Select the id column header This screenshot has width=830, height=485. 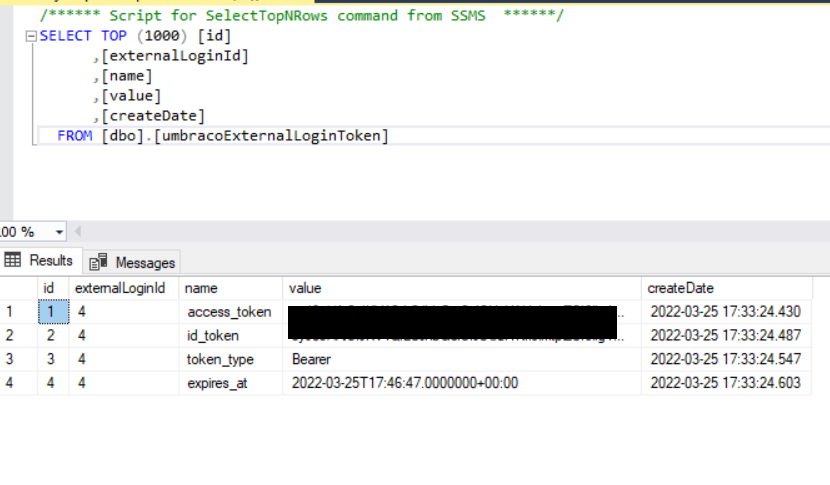coord(48,288)
